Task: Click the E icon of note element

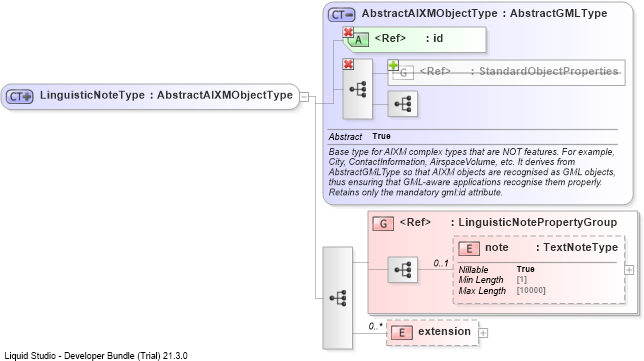Action: pos(469,248)
